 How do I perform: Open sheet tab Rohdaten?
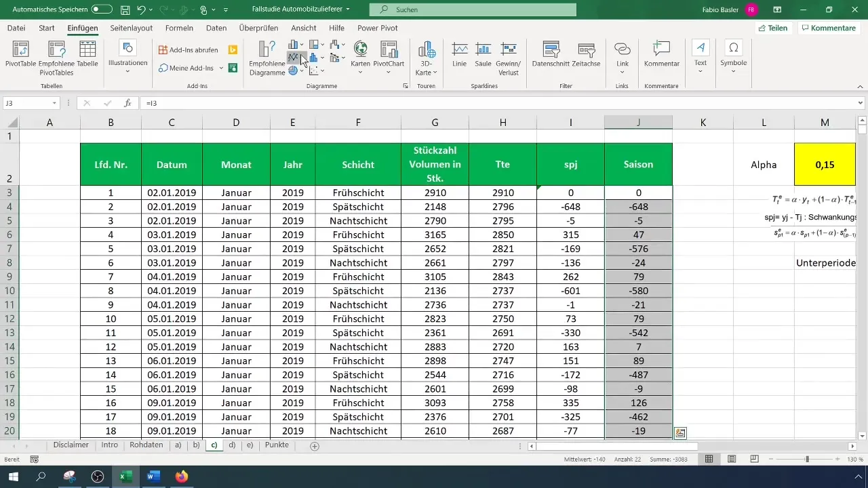pyautogui.click(x=146, y=445)
